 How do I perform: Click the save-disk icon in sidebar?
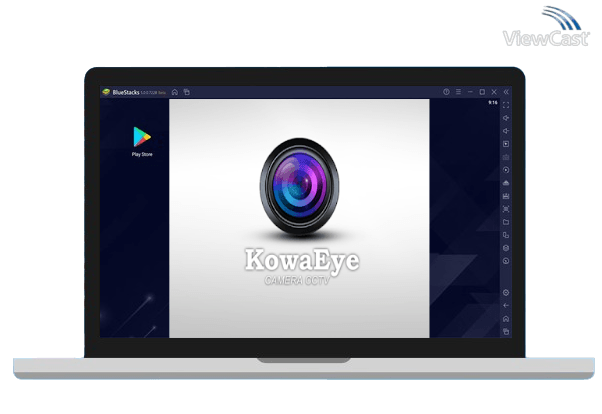506,196
